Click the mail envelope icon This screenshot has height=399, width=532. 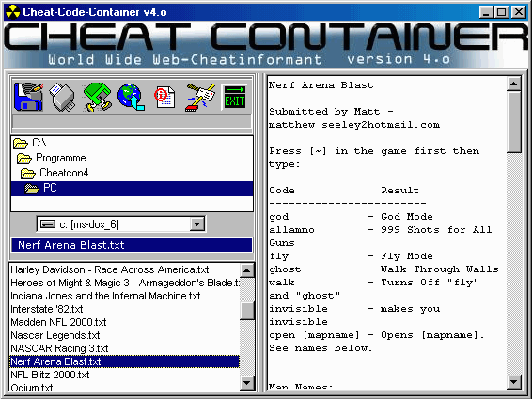point(200,98)
